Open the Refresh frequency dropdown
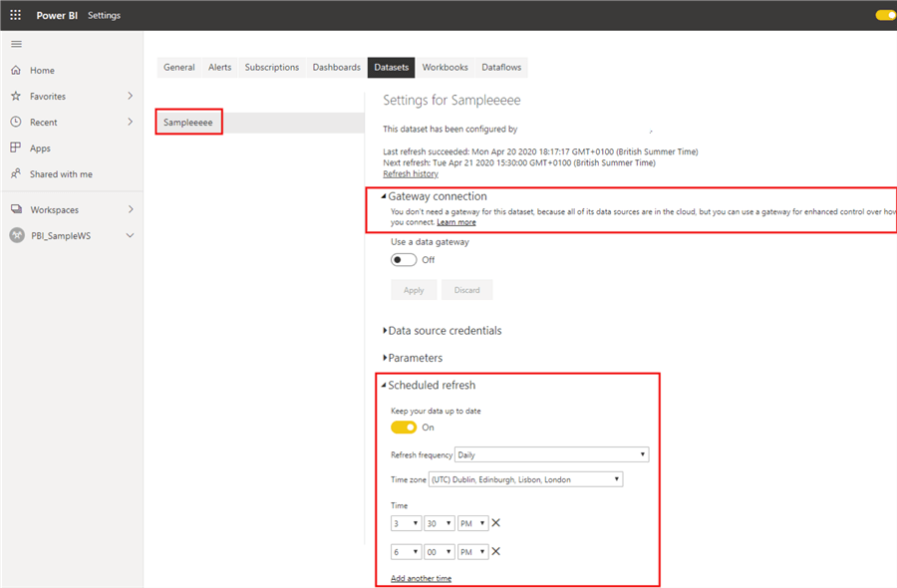 pyautogui.click(x=551, y=454)
